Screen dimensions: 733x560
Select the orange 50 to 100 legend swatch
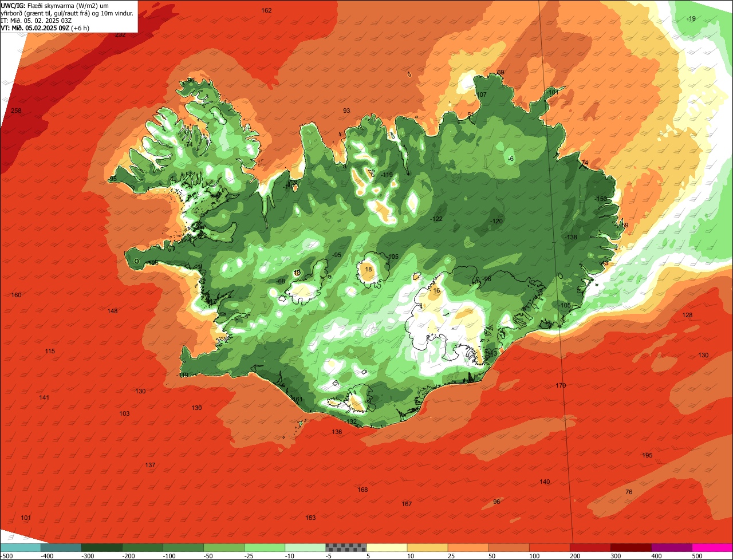click(x=509, y=547)
